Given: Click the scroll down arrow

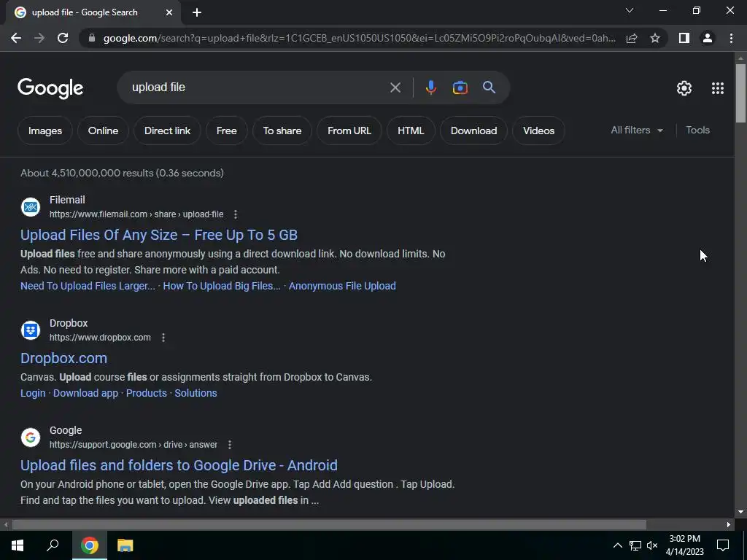Looking at the screenshot, I should pos(740,513).
